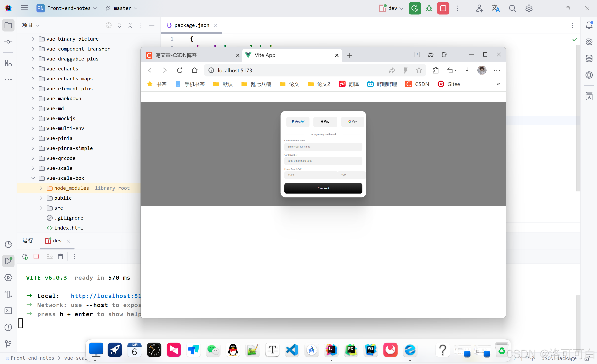Expand vue-markdown folder
The height and width of the screenshot is (364, 597).
pos(33,99)
